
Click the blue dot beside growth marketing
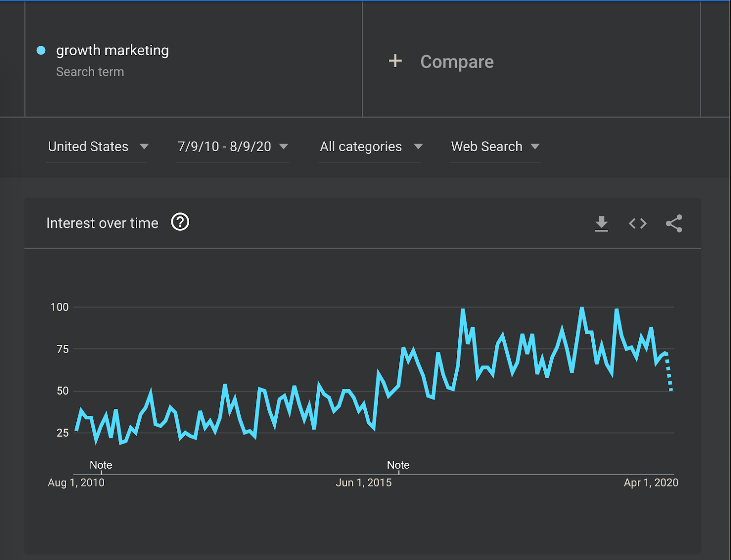[x=41, y=50]
